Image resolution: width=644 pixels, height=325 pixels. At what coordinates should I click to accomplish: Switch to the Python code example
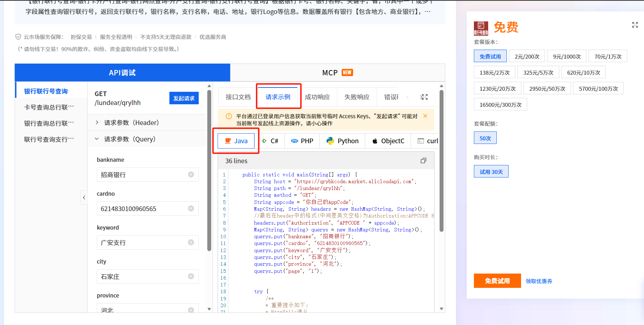point(342,141)
